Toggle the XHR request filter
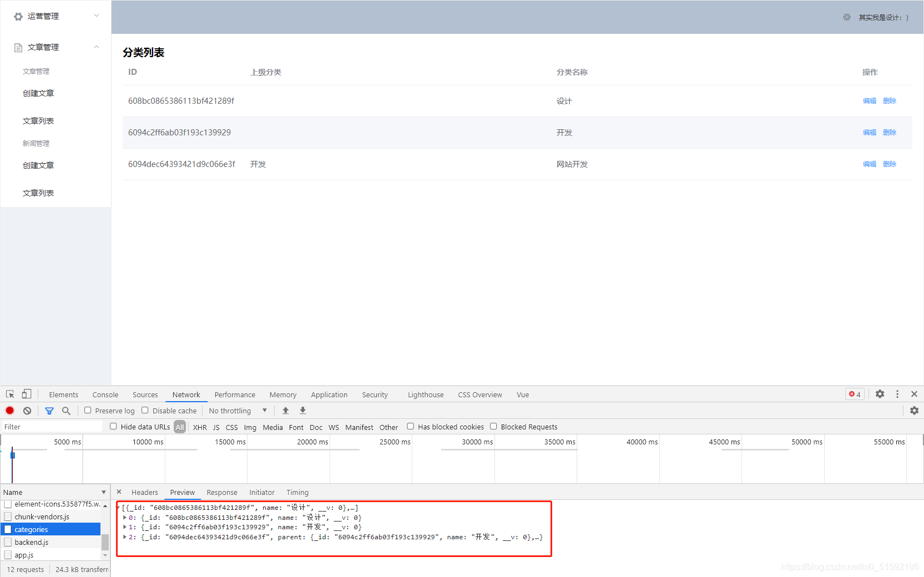This screenshot has width=924, height=577. click(x=200, y=427)
